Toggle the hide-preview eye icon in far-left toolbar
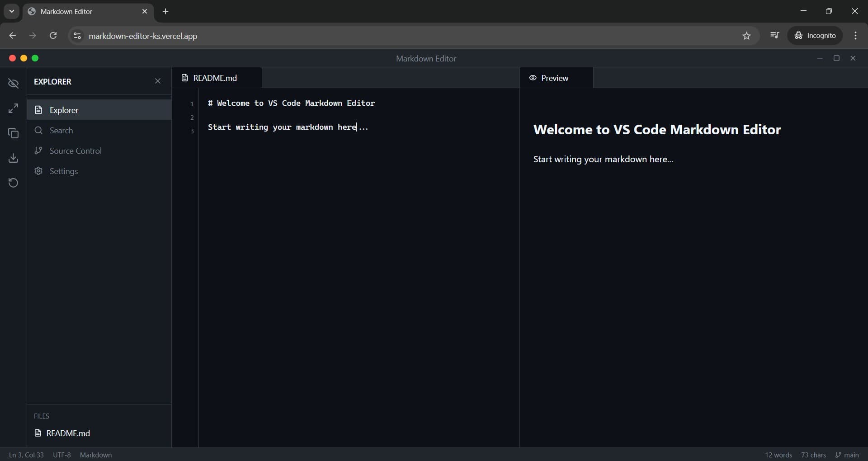This screenshot has width=868, height=461. 13,83
